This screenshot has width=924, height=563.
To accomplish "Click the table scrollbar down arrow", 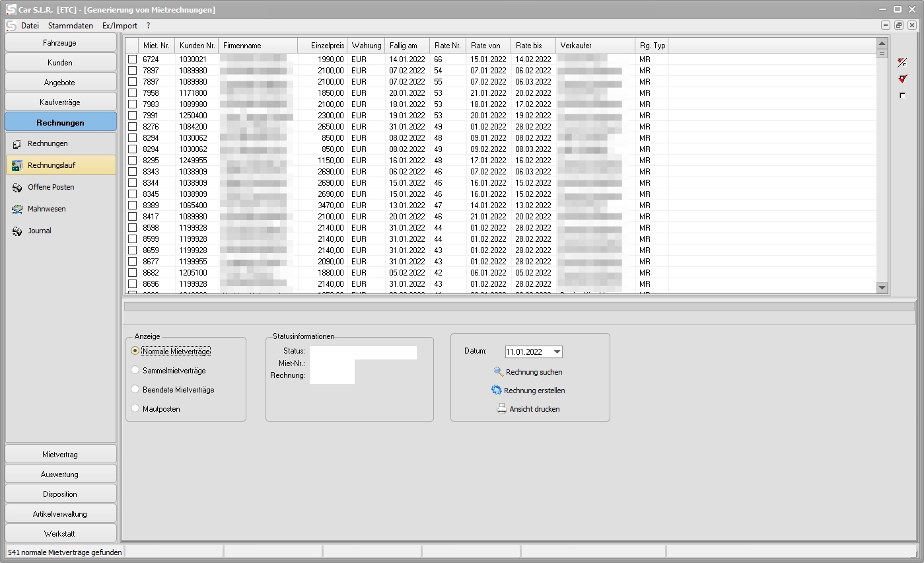I will [x=882, y=287].
